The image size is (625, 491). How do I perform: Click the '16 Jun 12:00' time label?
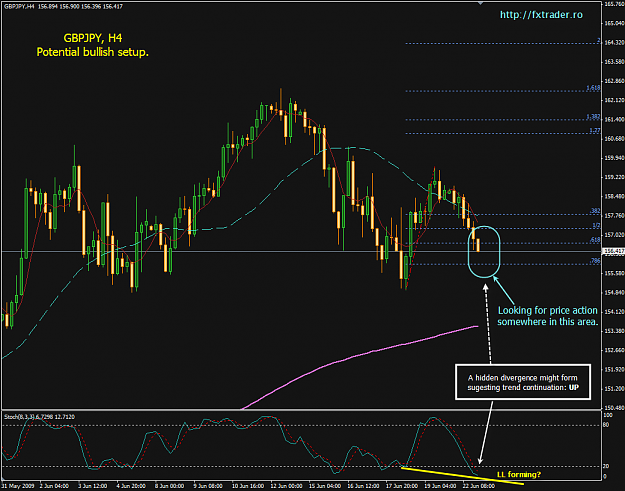coord(362,486)
